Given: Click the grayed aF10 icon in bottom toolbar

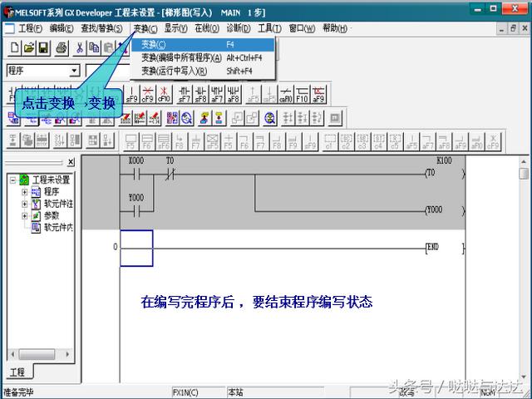Looking at the screenshot, I should pyautogui.click(x=476, y=141).
